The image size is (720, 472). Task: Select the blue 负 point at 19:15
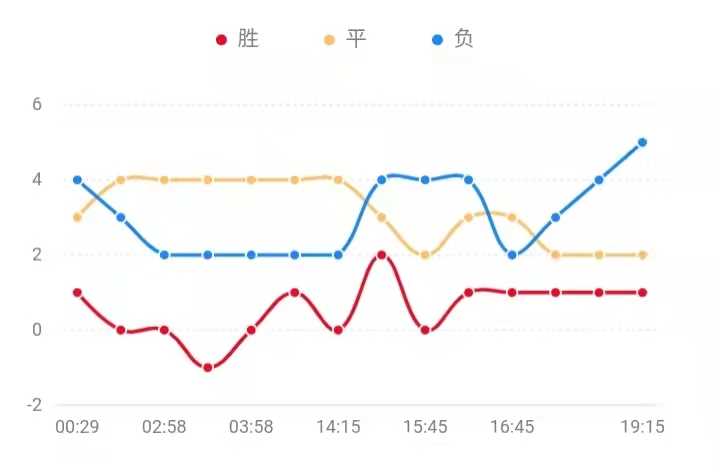point(642,142)
